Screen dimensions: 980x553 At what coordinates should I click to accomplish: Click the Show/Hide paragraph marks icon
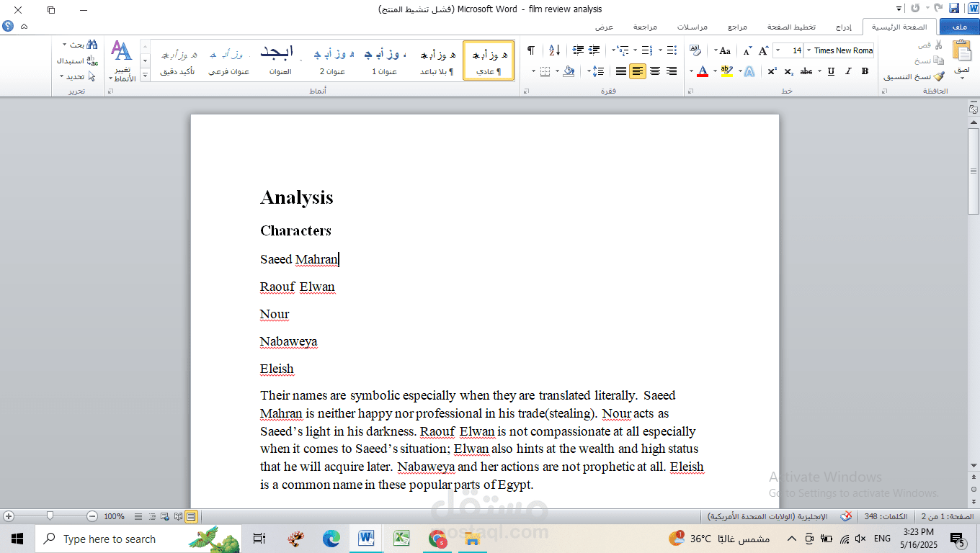pyautogui.click(x=531, y=50)
